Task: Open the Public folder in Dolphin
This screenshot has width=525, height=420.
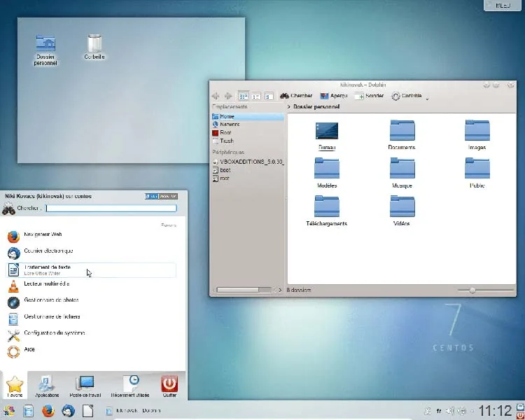Action: tap(477, 173)
